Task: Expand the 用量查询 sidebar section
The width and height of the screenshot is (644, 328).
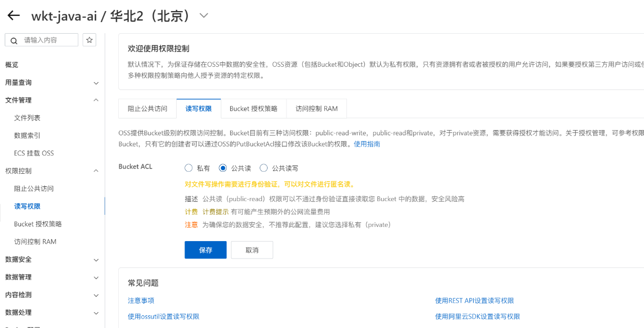Action: 96,83
